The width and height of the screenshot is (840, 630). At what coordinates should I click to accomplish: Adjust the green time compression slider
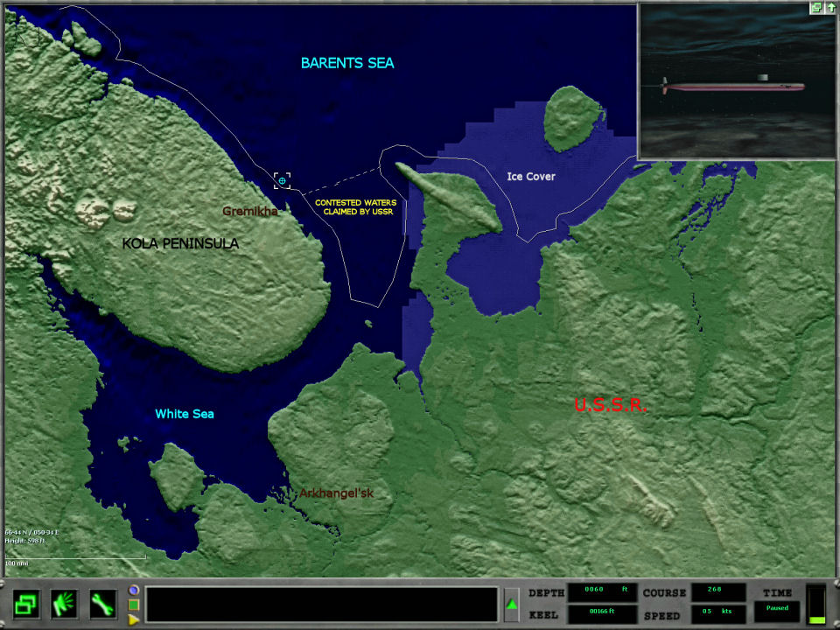pos(816,605)
